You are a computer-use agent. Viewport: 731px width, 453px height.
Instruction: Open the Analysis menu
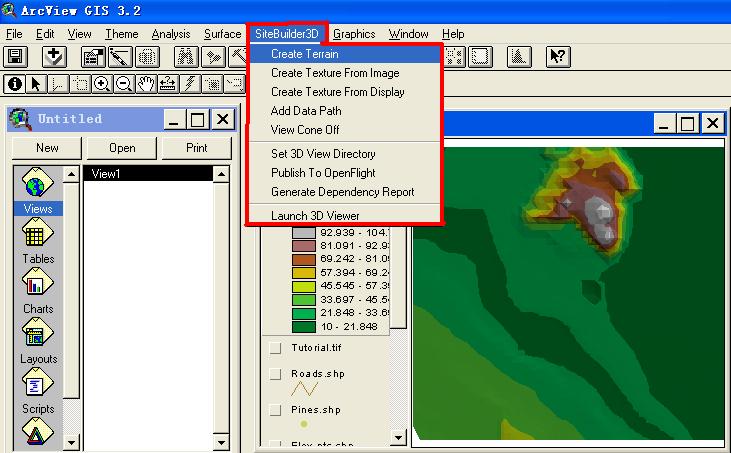[x=171, y=34]
